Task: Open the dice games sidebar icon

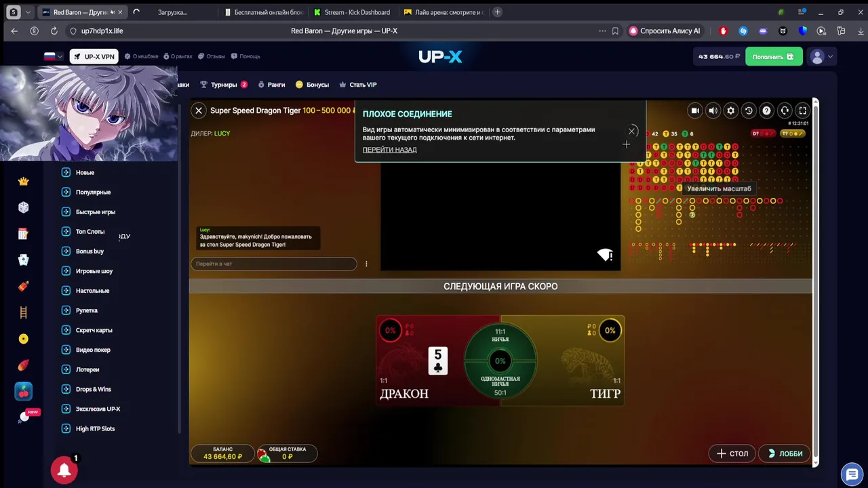Action: pos(24,207)
